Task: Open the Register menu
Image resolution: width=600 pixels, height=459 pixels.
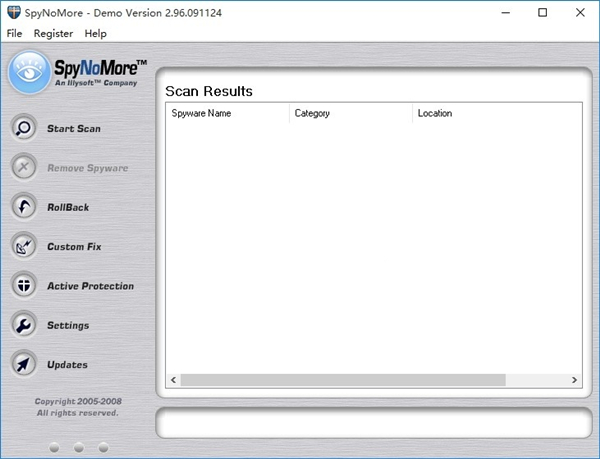Action: point(53,33)
